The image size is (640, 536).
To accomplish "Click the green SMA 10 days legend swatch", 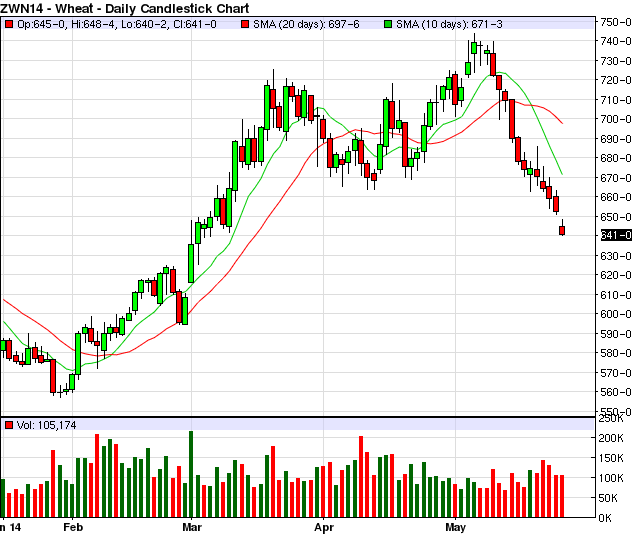I will click(x=388, y=24).
